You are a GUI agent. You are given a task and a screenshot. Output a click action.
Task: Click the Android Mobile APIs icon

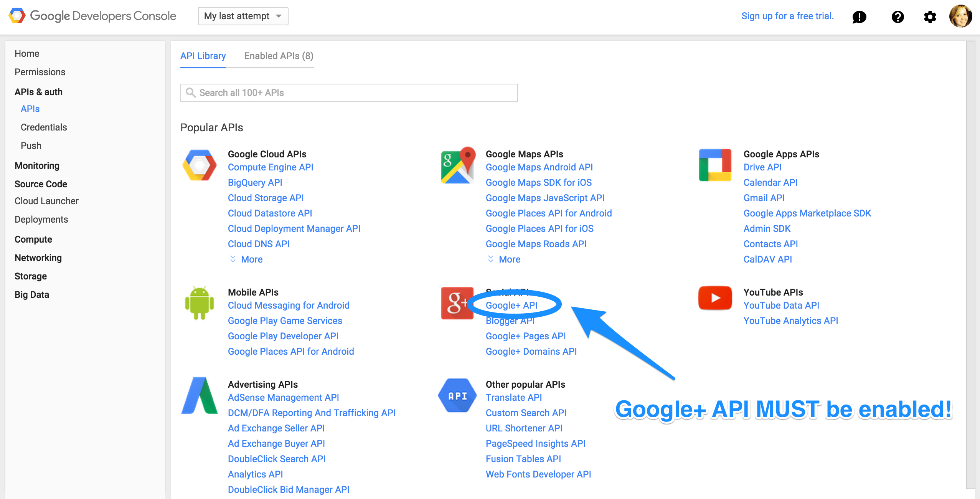tap(200, 303)
